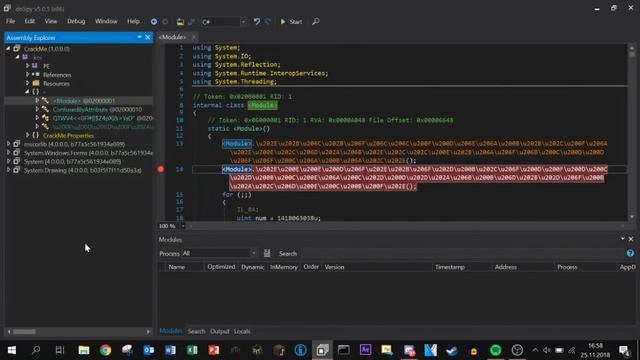
Task: Click the grayed-out Redo icon
Action: (x=268, y=22)
